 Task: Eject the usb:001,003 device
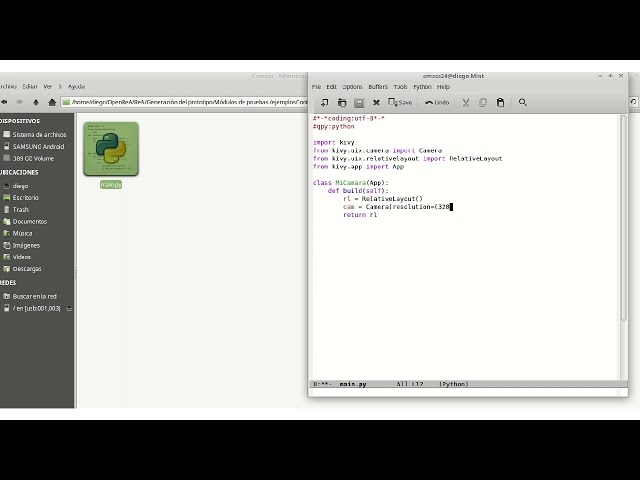pyautogui.click(x=69, y=309)
